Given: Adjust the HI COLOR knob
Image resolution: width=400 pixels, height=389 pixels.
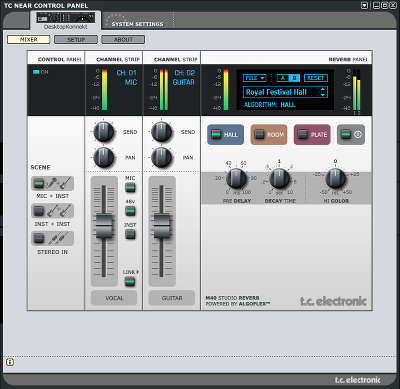Looking at the screenshot, I should 335,178.
